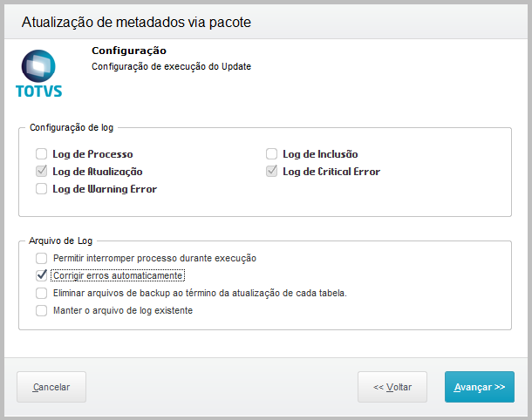Viewport: 532px width, 420px height.
Task: Go back with the << Voltar button
Action: [x=392, y=386]
